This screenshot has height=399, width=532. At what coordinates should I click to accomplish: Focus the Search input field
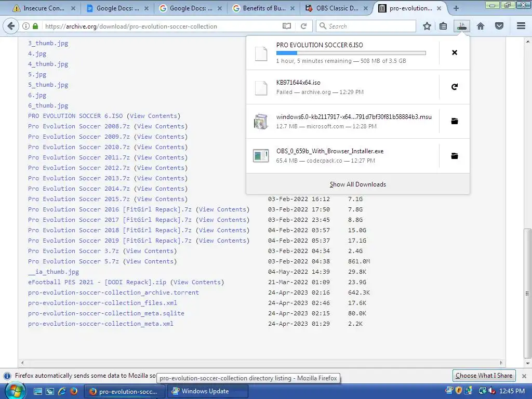point(366,26)
